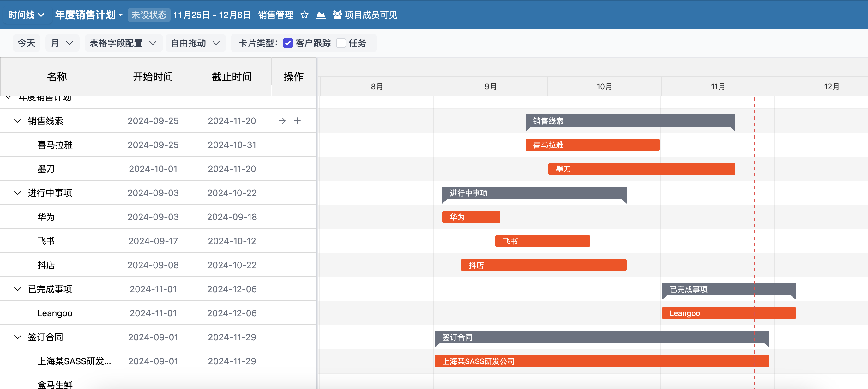Click the orange 喜马拉雅 timeline bar
This screenshot has width=868, height=389.
point(592,145)
